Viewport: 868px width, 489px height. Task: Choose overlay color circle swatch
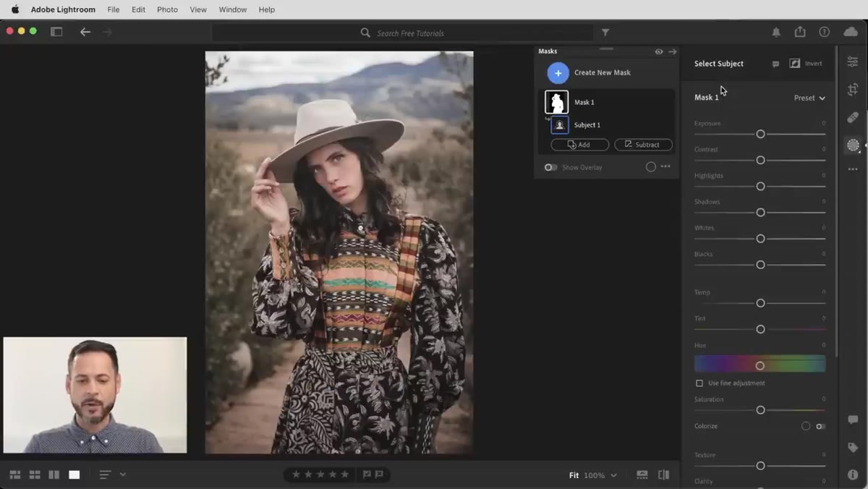click(x=650, y=167)
